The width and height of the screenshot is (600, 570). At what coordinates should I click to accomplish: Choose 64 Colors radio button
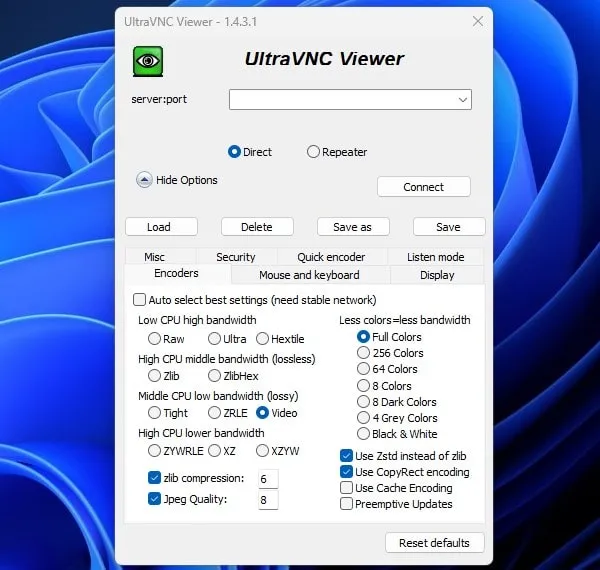(363, 369)
